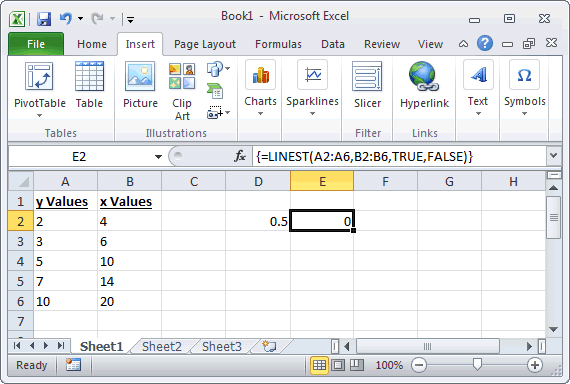
Task: Click the zoom slider handle
Action: click(477, 364)
